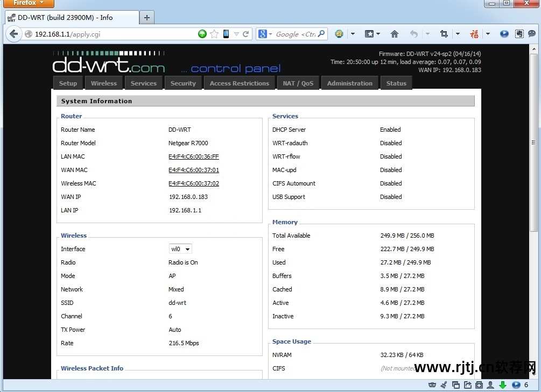Click the Rate value 216.5 Mbps

tap(184, 343)
